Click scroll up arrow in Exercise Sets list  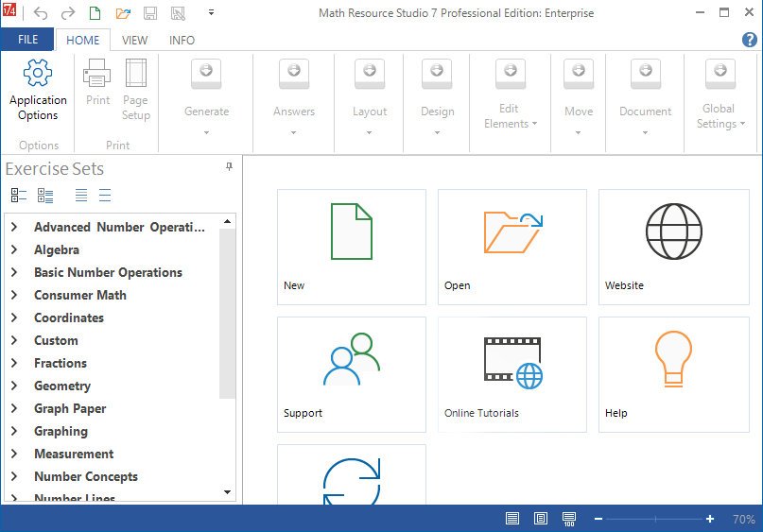(x=227, y=221)
